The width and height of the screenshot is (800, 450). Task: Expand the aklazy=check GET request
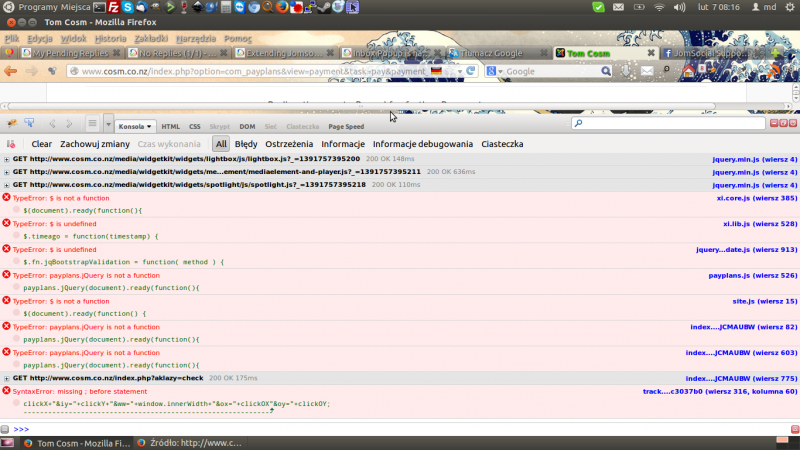click(6, 379)
